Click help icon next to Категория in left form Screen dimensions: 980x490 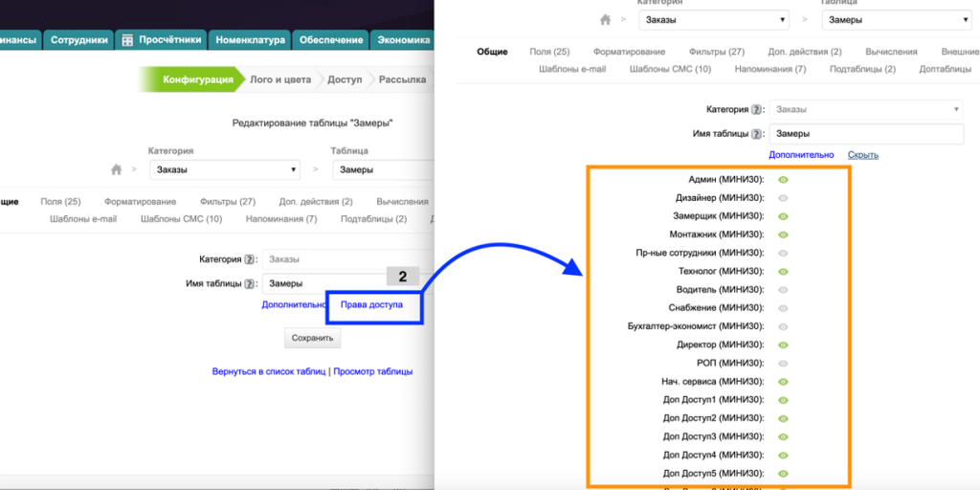point(249,259)
